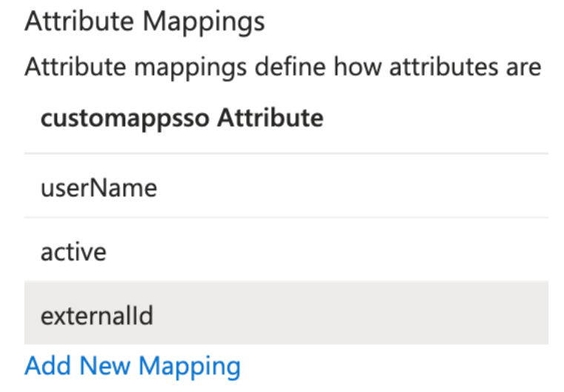
Task: Select the externalId text in the list
Action: point(97,316)
